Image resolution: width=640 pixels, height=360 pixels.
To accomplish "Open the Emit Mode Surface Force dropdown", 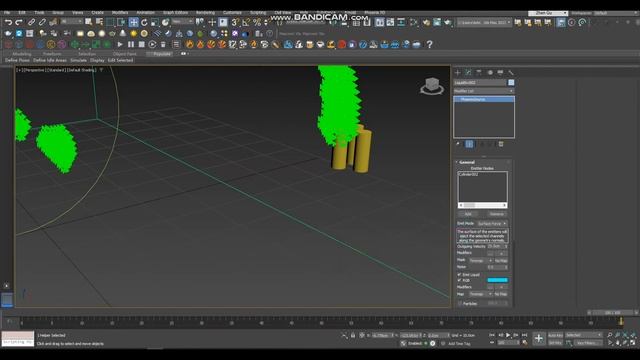I will [492, 224].
